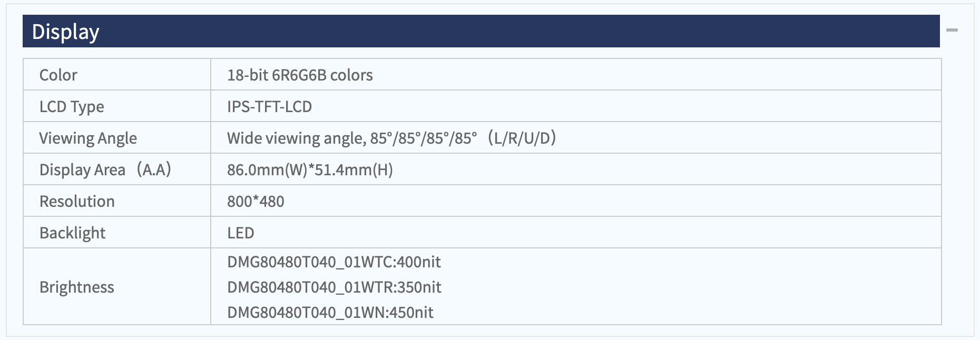Click the 18-bit 6R6G6B colors value
Screen dimensions: 980x340
(300, 75)
